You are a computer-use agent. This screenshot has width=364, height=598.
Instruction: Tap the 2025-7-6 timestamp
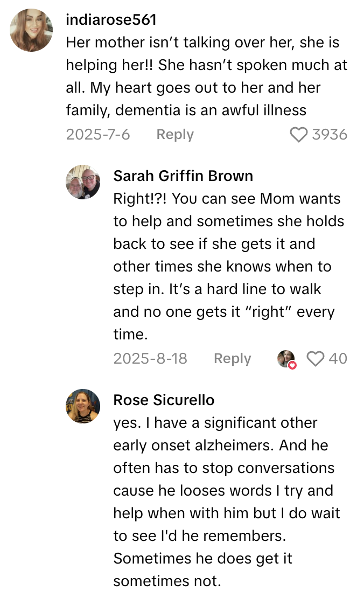[98, 134]
